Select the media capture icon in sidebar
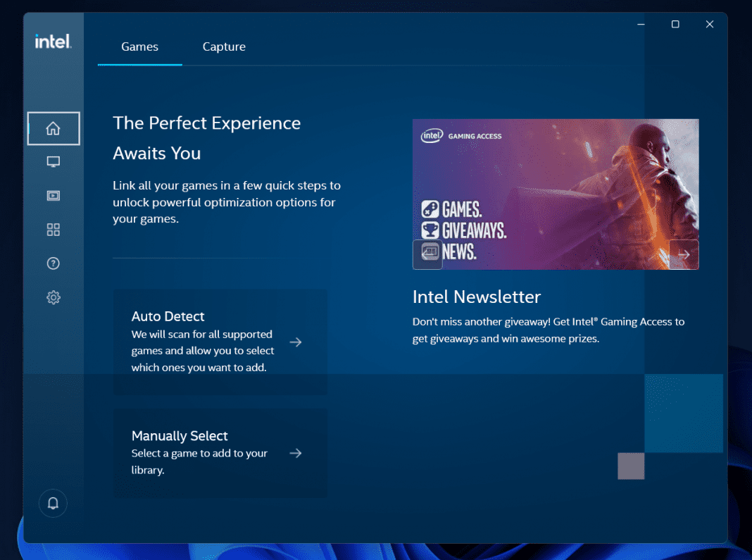 [x=53, y=195]
